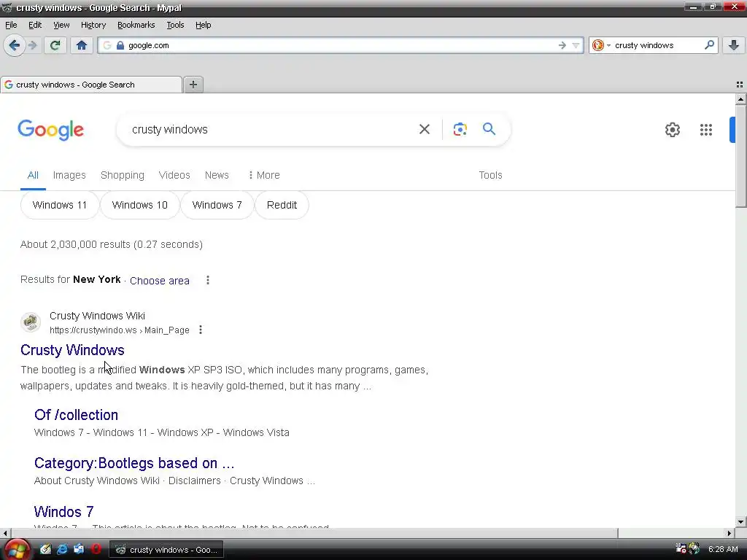Click the go arrow in the address bar
747x560 pixels.
pos(562,45)
